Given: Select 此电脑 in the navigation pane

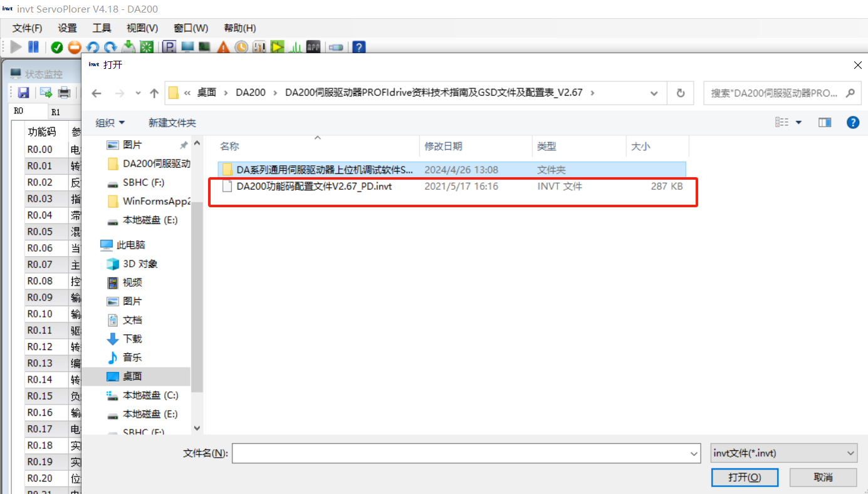Looking at the screenshot, I should point(130,245).
